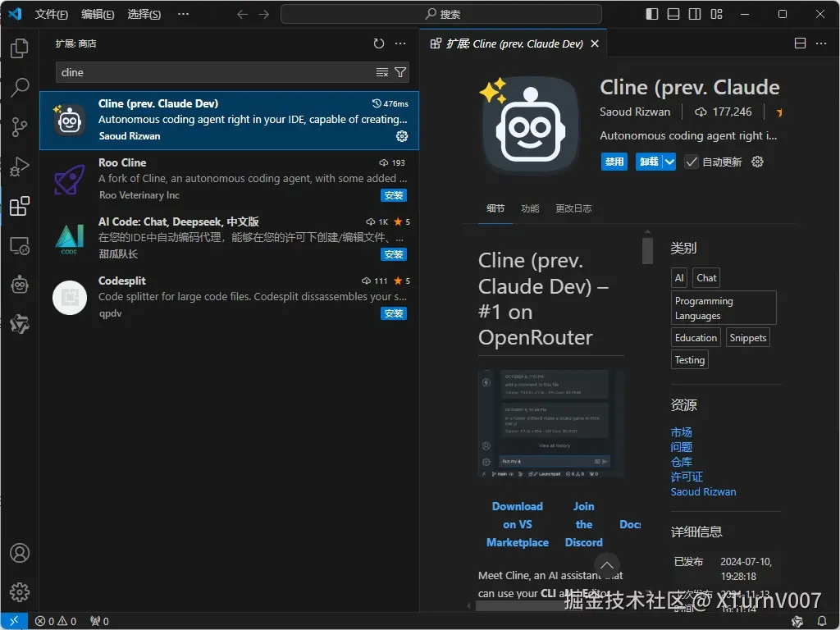Image resolution: width=840 pixels, height=630 pixels.
Task: Open the extensions panel more actions menu
Action: pos(399,43)
